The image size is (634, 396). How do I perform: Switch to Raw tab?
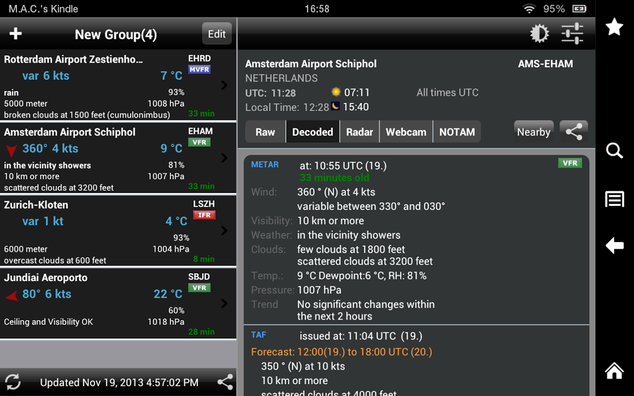[265, 132]
